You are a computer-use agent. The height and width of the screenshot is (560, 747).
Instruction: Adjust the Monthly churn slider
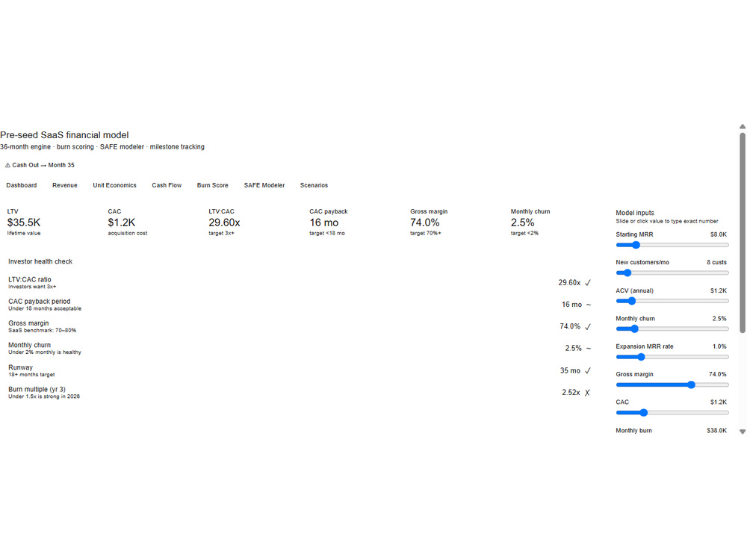[x=672, y=329]
